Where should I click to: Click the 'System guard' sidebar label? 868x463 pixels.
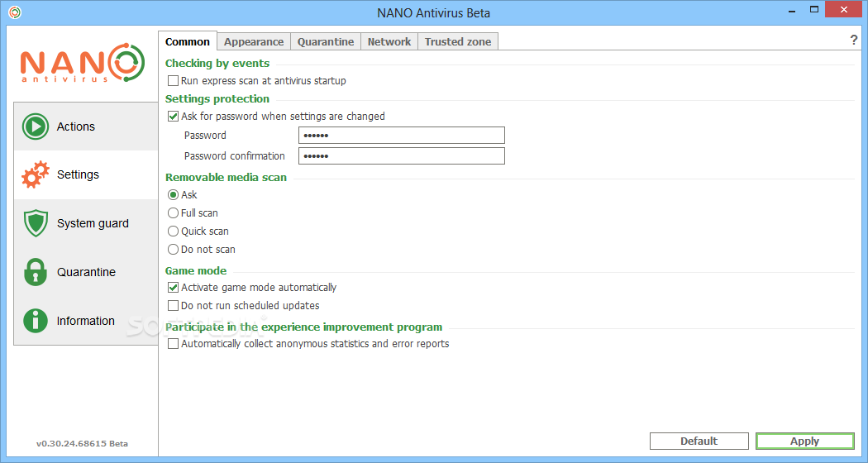tap(93, 224)
